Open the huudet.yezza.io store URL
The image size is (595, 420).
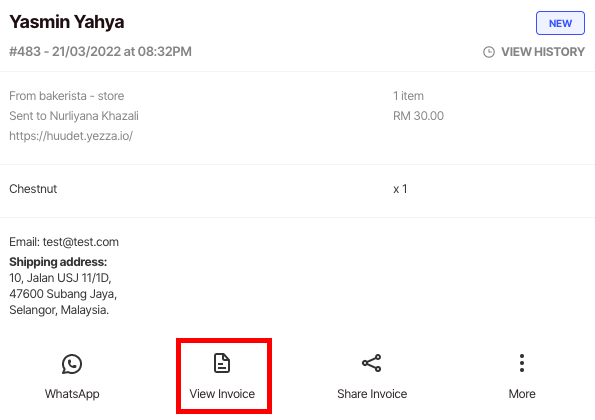click(71, 136)
